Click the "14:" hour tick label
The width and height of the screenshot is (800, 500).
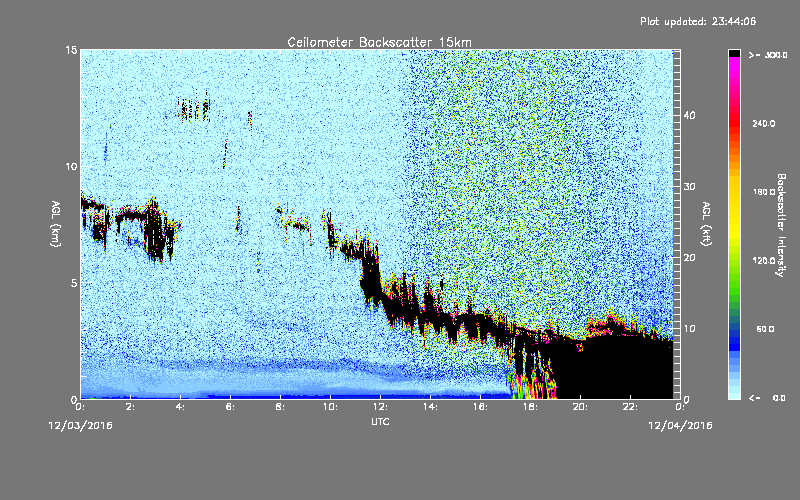click(430, 407)
